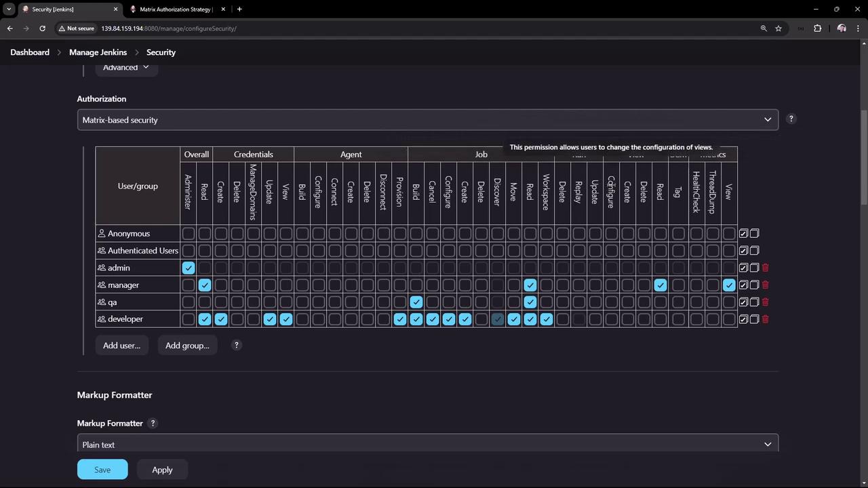Click help icon next to Add group button
868x488 pixels.
(236, 345)
